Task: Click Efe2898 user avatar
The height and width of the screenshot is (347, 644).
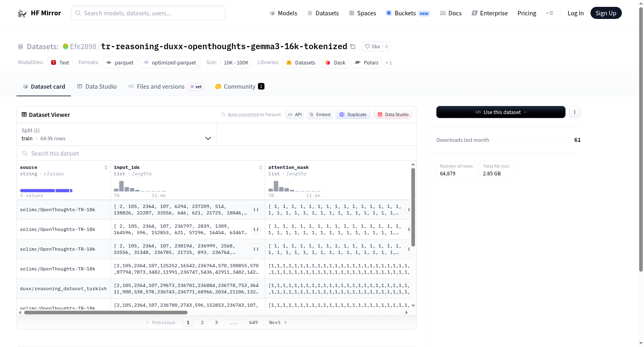Action: point(66,46)
